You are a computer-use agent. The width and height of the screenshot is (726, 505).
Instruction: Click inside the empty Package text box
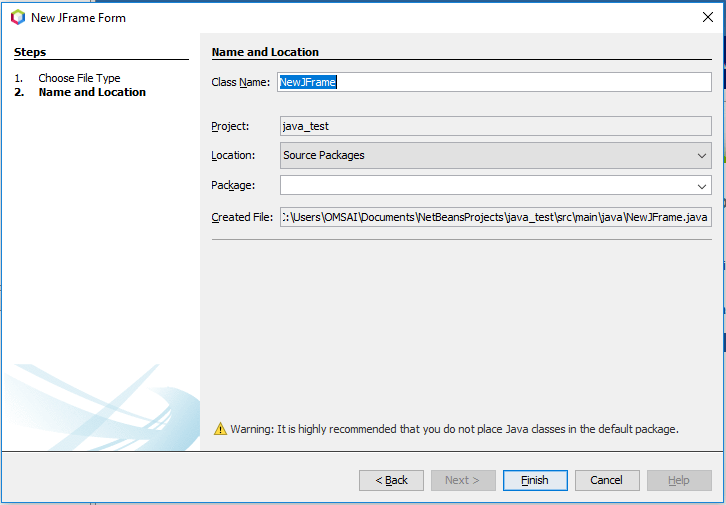coord(485,186)
